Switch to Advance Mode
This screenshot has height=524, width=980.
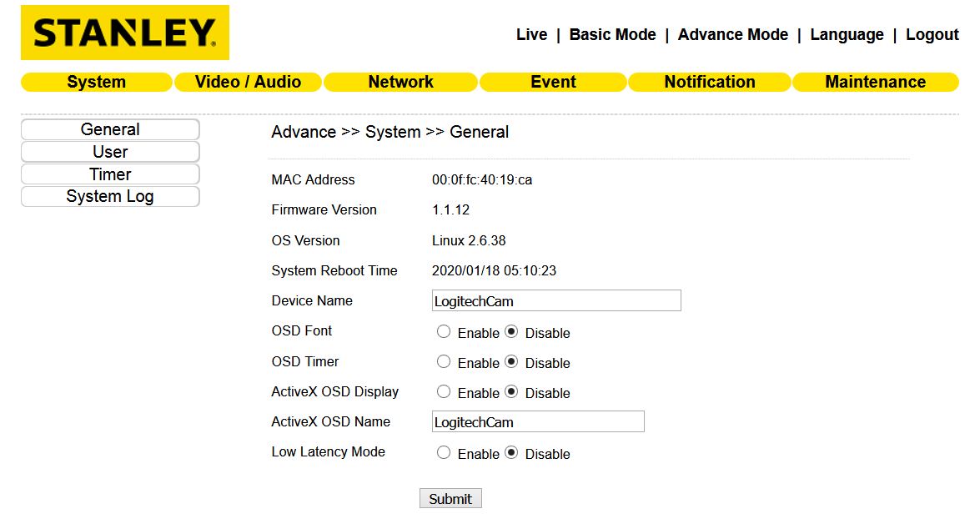tap(732, 34)
